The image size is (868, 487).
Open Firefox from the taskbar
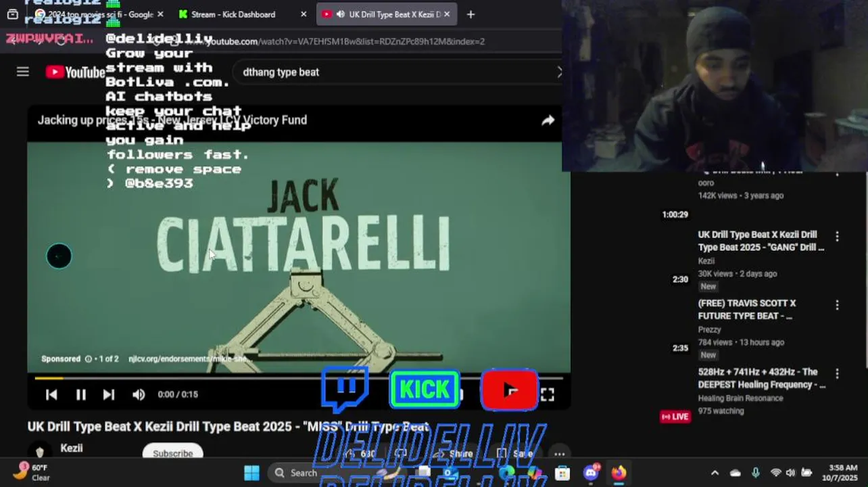click(x=619, y=473)
